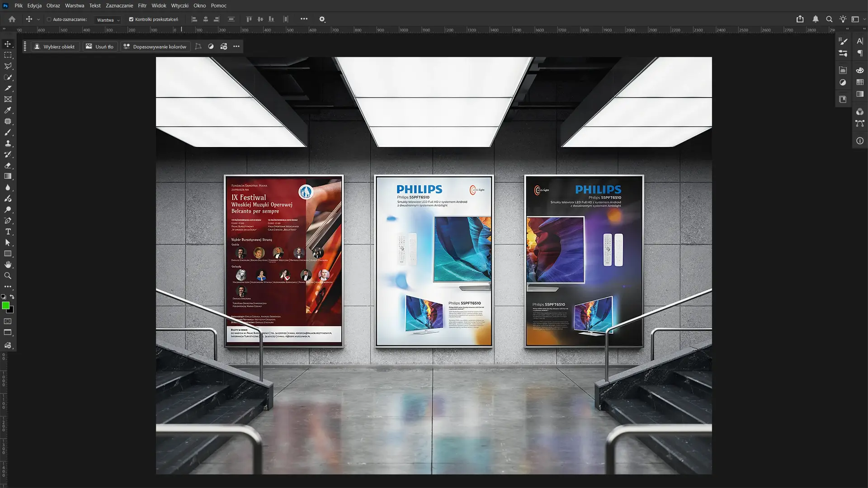
Task: Choose the Hand tool
Action: point(8,265)
